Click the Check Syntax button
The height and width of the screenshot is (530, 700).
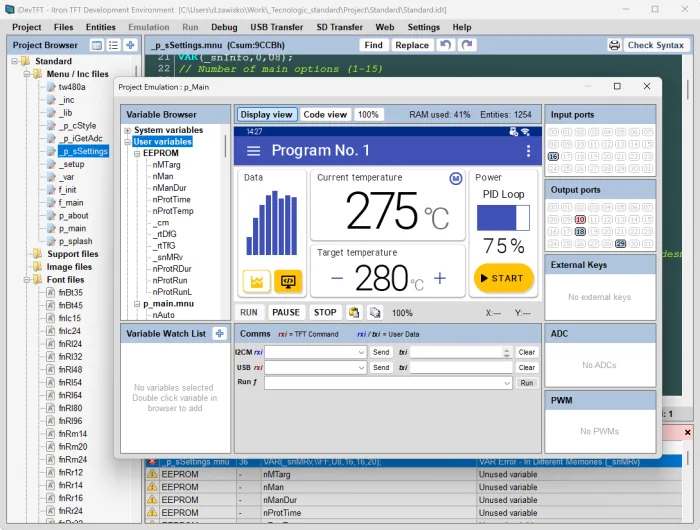click(655, 45)
